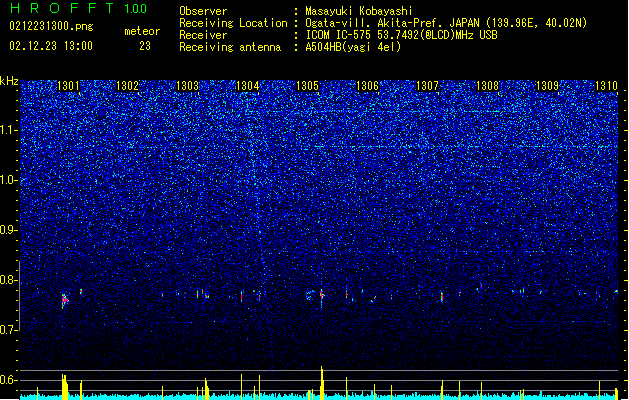This screenshot has width=629, height=400.
Task: Click the 0.7 kHz frequency axis label
Action: coord(9,330)
